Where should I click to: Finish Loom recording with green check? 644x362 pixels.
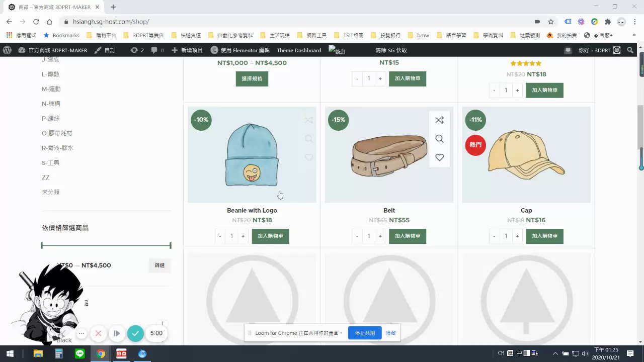click(x=135, y=333)
